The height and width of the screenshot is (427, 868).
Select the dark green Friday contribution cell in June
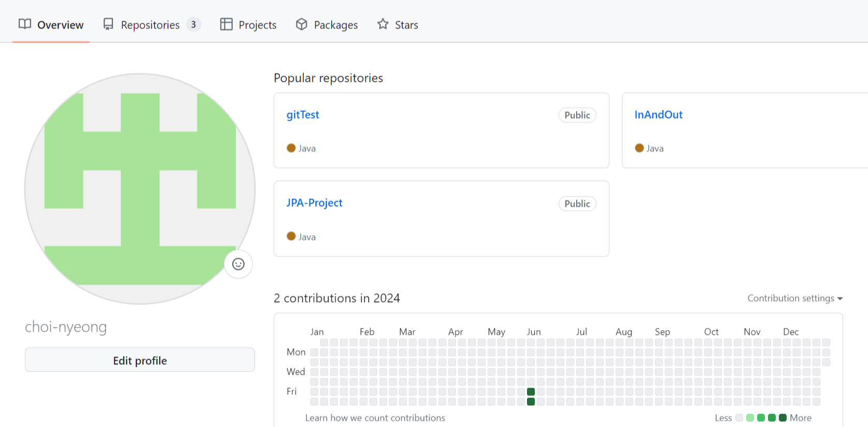pyautogui.click(x=531, y=392)
